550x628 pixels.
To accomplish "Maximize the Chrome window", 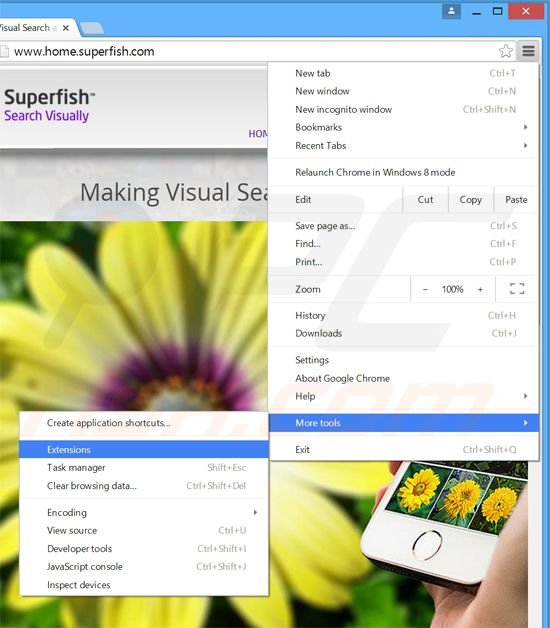I will [x=497, y=11].
